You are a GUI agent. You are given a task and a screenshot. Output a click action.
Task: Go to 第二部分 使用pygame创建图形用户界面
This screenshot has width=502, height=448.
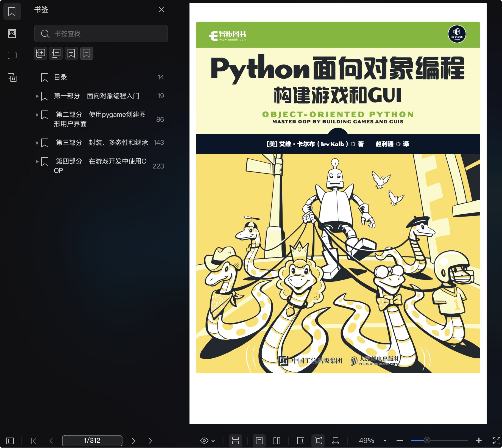pyautogui.click(x=100, y=119)
